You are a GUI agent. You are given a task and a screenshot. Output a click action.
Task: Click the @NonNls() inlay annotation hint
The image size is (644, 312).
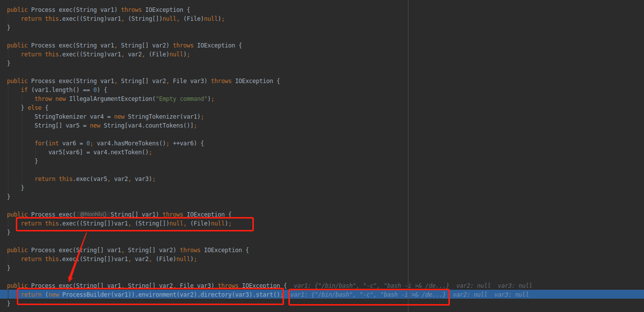coord(93,215)
